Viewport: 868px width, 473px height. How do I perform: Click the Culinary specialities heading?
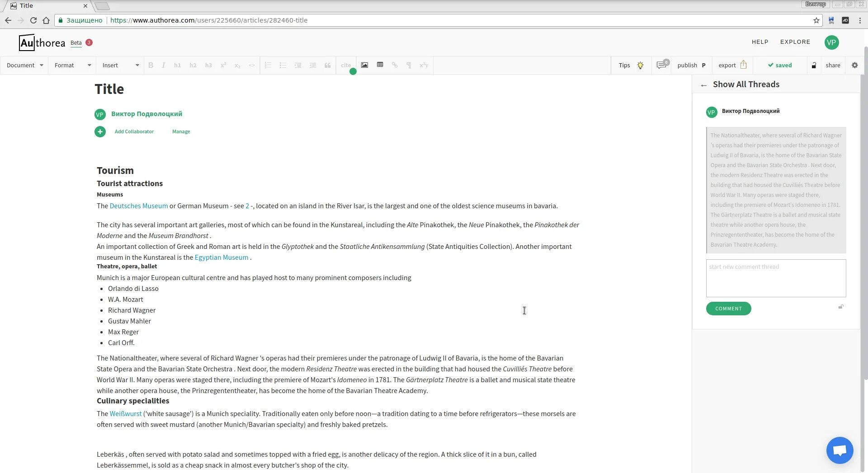pyautogui.click(x=133, y=401)
